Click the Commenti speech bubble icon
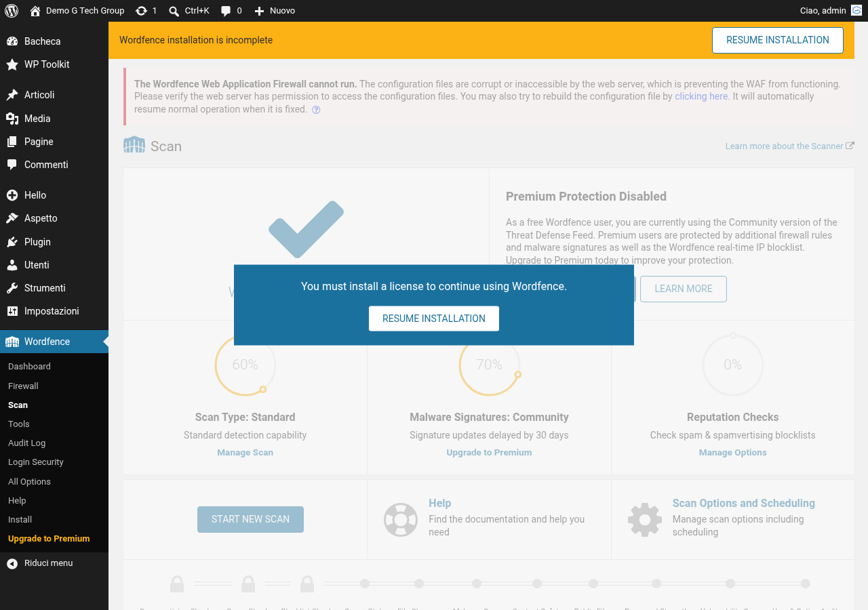Viewport: 868px width, 610px height. coord(12,165)
